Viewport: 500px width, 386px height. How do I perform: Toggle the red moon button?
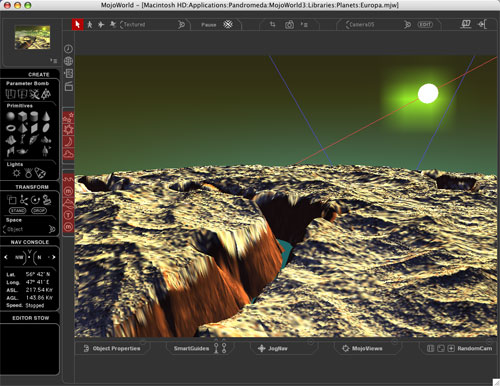pos(68,142)
